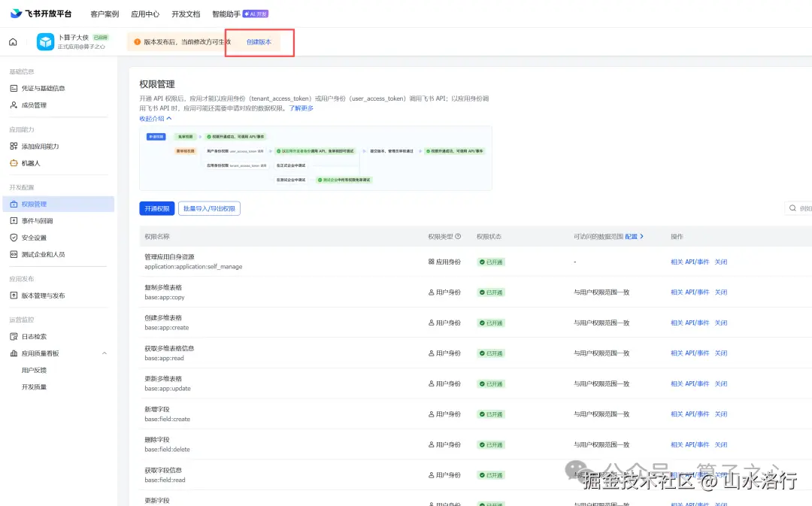Collapse intro via 收起介绍 chevron
The width and height of the screenshot is (812, 506).
tap(169, 119)
